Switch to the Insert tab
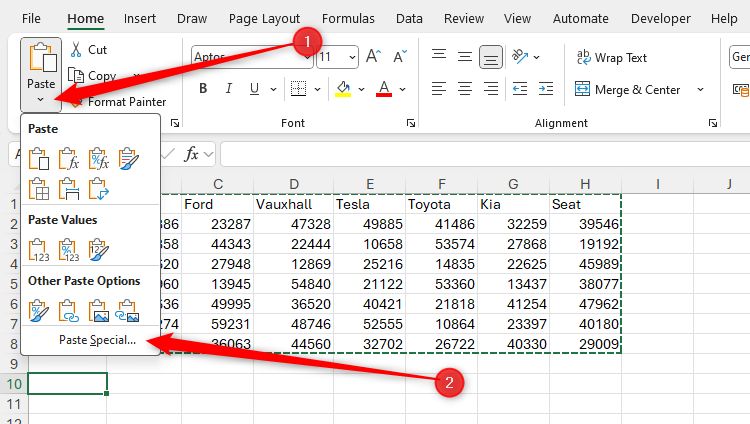Image resolution: width=750 pixels, height=424 pixels. click(140, 19)
